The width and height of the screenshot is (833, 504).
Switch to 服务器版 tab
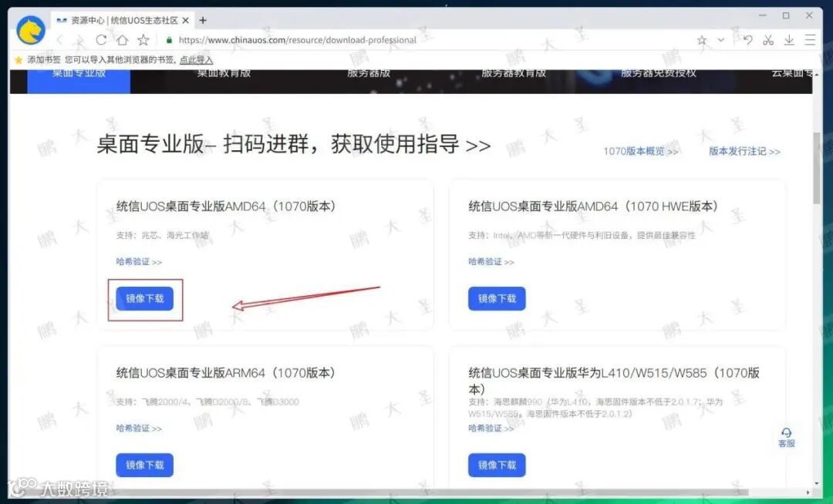[x=369, y=74]
